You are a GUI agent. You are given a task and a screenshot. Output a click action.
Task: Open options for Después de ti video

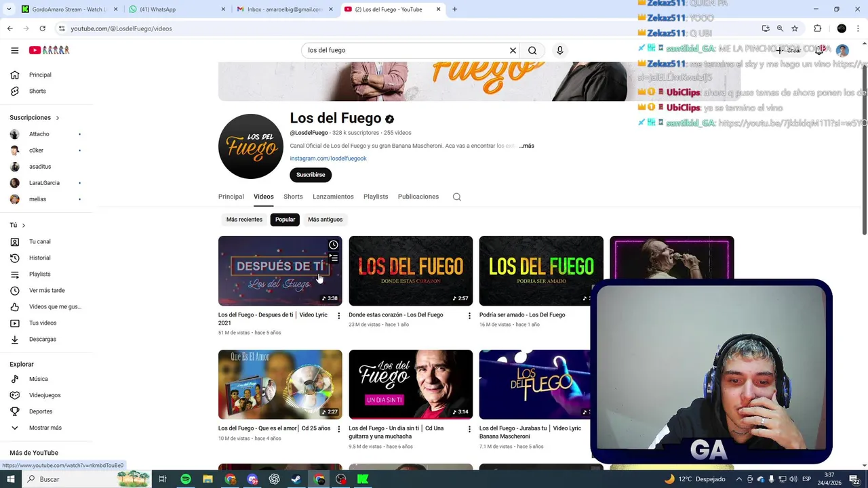click(338, 316)
